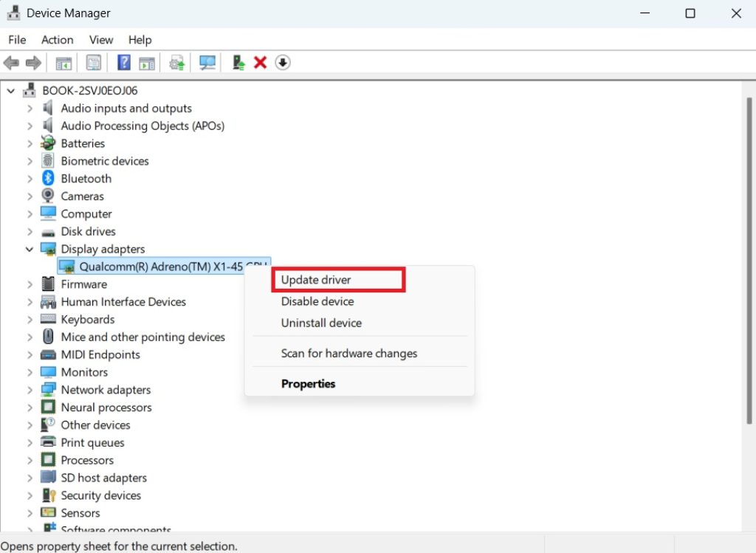Collapse the BOOK-2SVJ0EOJ06 root node
This screenshot has height=553, width=756.
pyautogui.click(x=10, y=91)
